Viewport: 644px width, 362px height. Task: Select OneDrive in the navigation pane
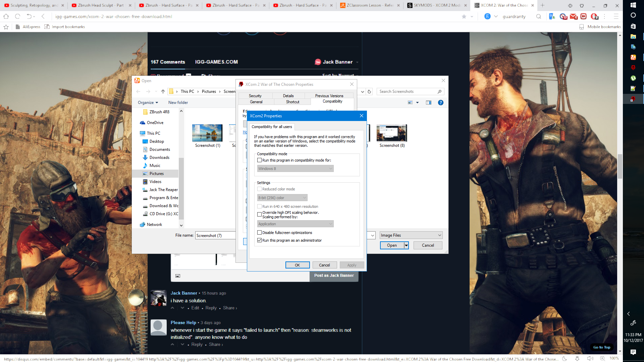tap(155, 123)
